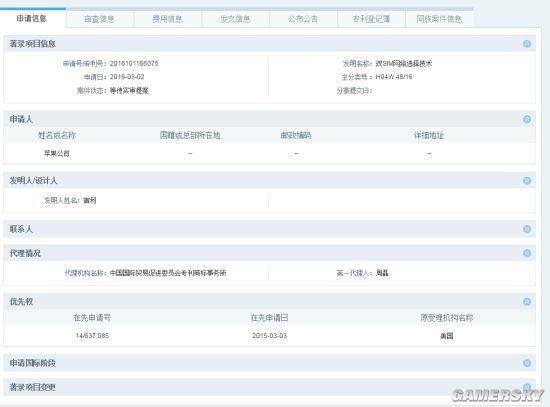Expand the 著录项目变更 header bar
Screen dimensions: 550x407
269,387
